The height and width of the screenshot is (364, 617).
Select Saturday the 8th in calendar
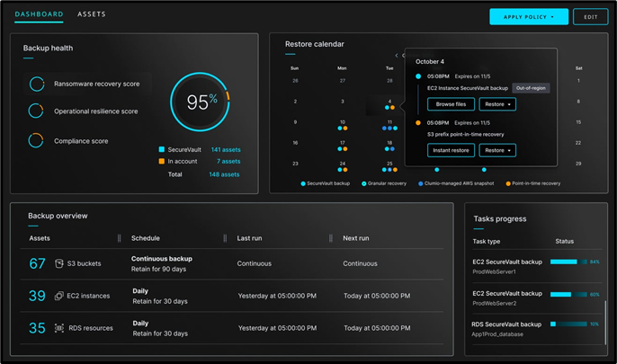[x=578, y=102]
